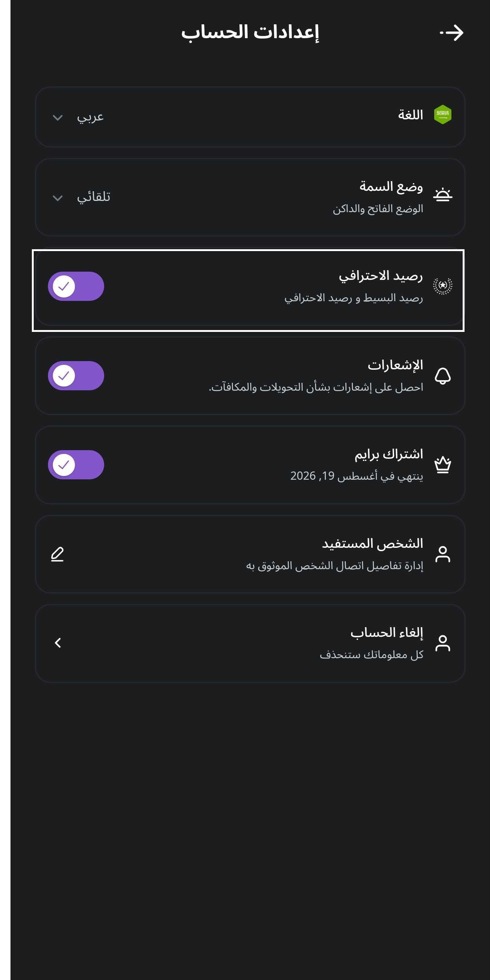Image resolution: width=490 pixels, height=980 pixels.
Task: Click the beneficiary person icon
Action: [442, 554]
